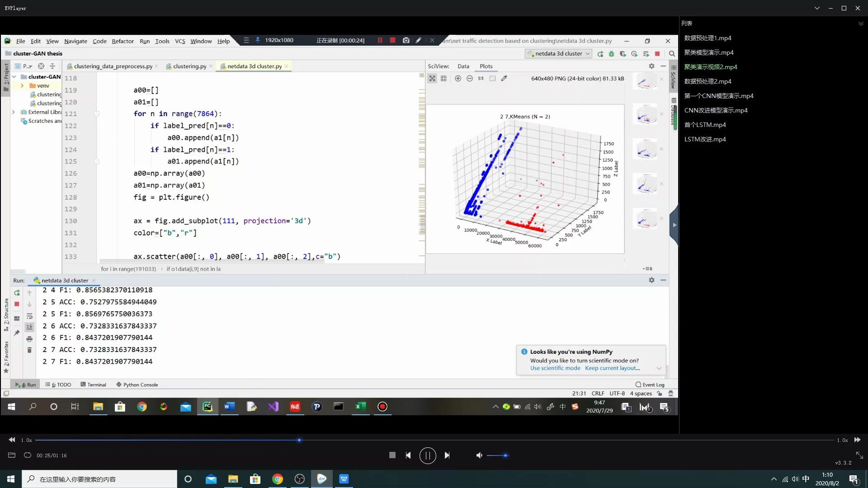The image size is (868, 488).
Task: Click Use scientific mode button
Action: (x=555, y=368)
